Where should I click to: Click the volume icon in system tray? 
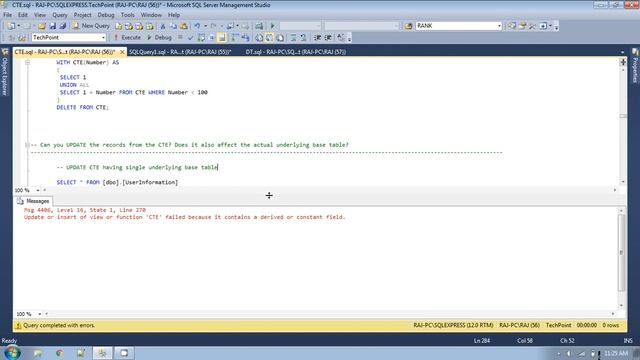[x=569, y=353]
